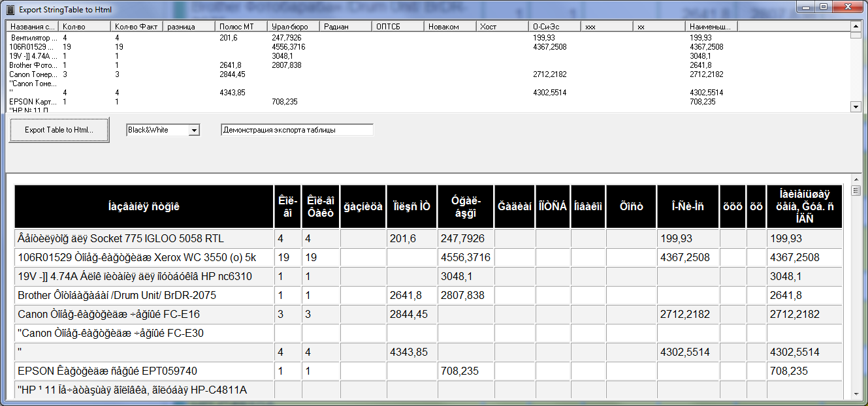Click the window title bar application icon

(10, 10)
